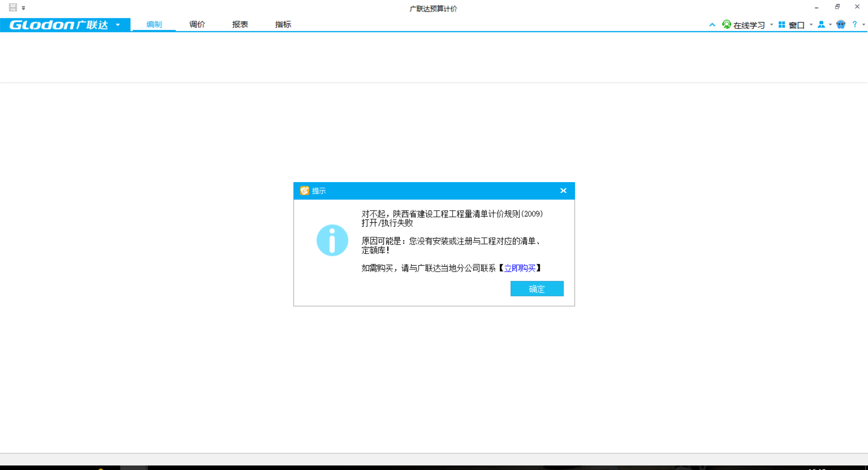Open the 窗口 window menu
This screenshot has height=470, width=868.
click(797, 25)
